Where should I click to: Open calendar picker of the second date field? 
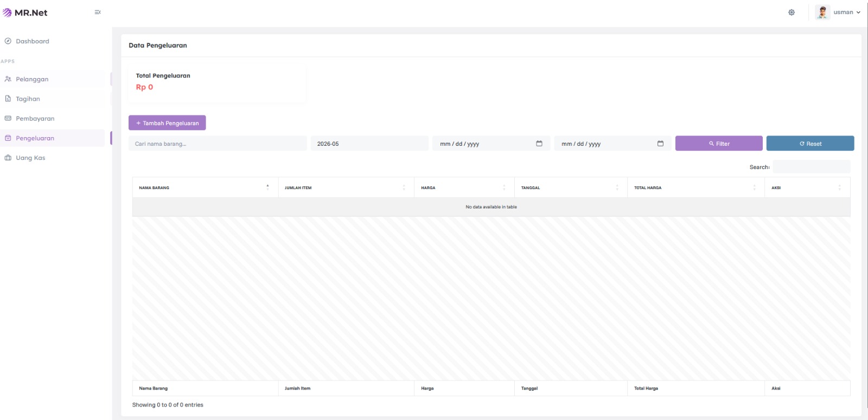660,144
